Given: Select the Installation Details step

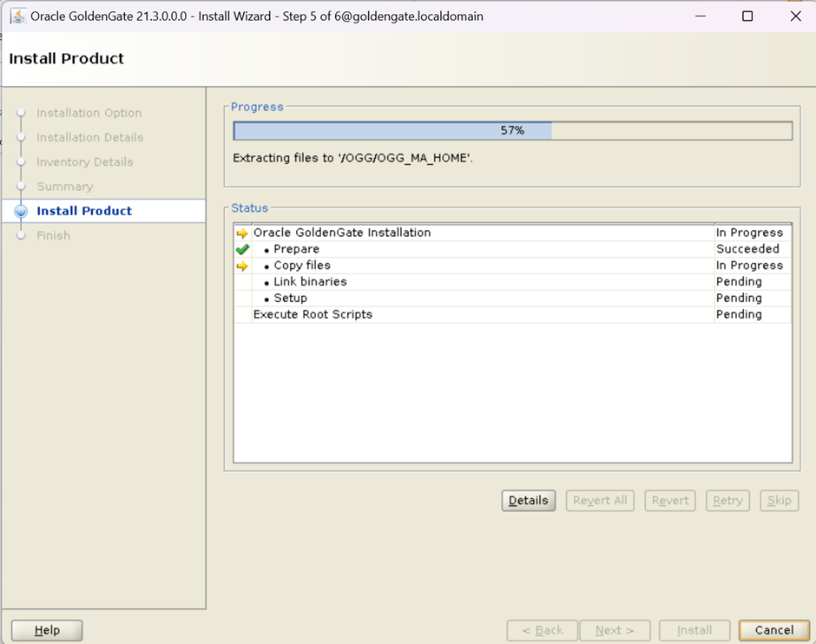Looking at the screenshot, I should (x=89, y=137).
